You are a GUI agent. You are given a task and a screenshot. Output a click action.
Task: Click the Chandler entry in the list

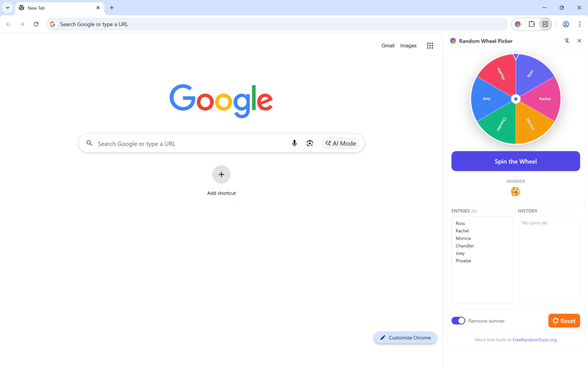click(465, 246)
